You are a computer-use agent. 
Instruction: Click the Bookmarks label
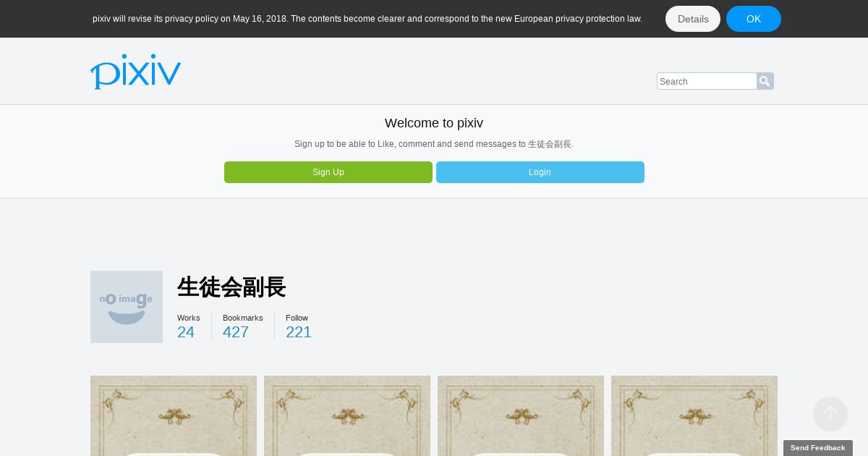click(x=243, y=318)
